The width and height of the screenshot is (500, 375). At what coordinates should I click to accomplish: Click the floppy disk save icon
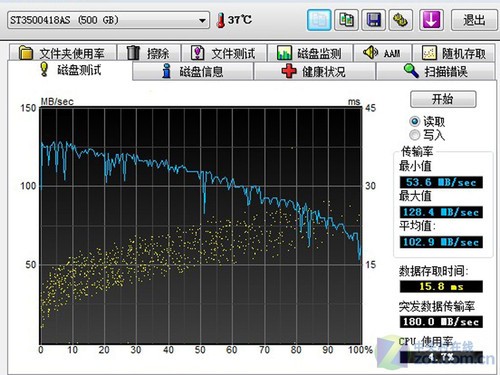point(374,20)
